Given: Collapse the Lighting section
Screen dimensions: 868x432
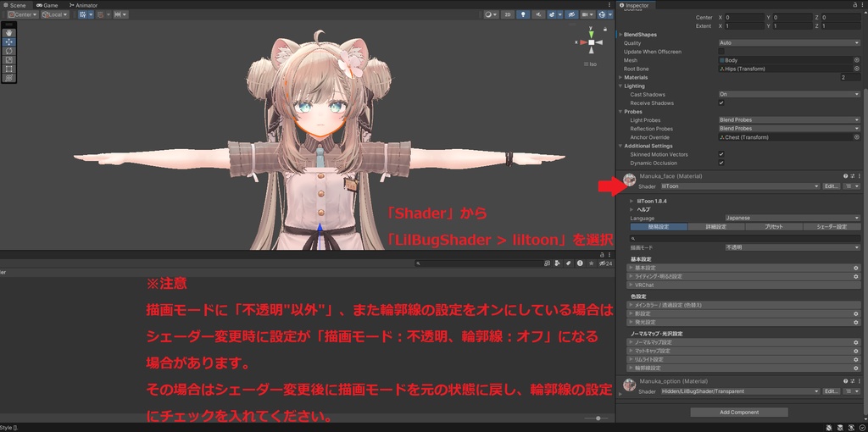Looking at the screenshot, I should click(620, 86).
